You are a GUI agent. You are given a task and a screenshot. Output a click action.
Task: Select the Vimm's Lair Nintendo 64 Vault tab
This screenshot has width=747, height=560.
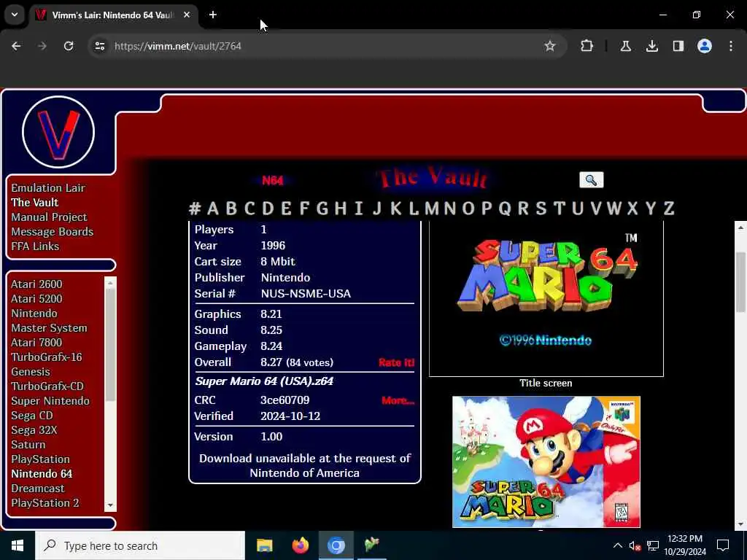(x=115, y=15)
